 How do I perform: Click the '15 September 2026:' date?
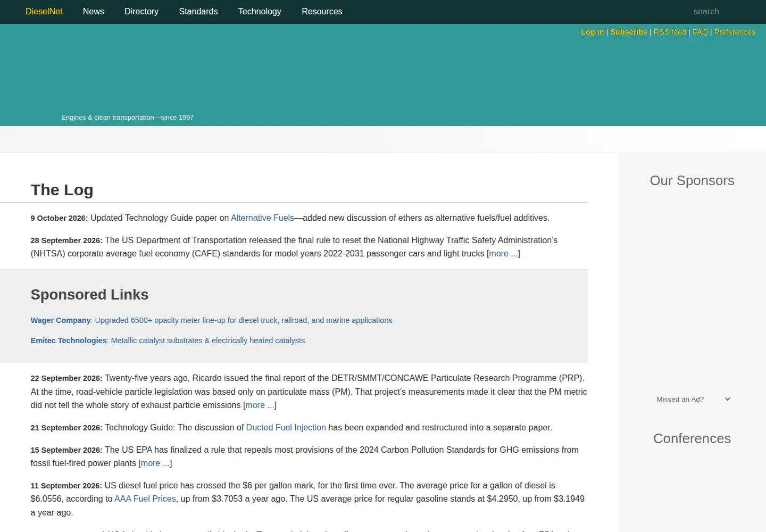[x=66, y=450]
